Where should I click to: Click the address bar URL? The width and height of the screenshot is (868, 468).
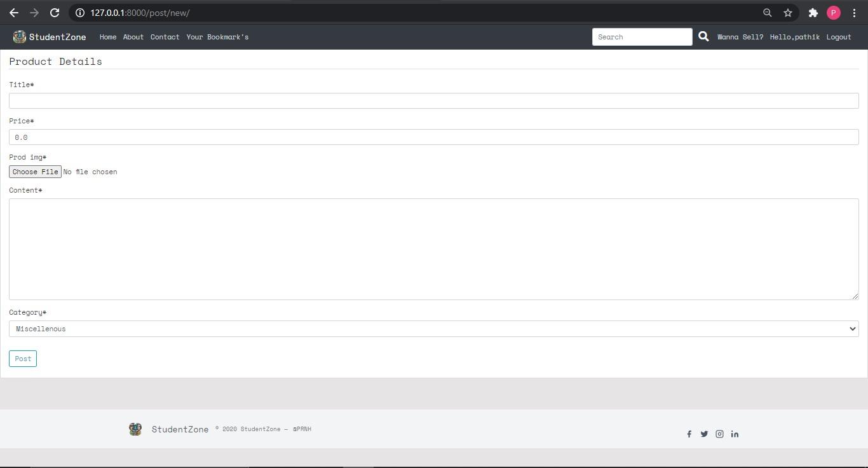[140, 13]
